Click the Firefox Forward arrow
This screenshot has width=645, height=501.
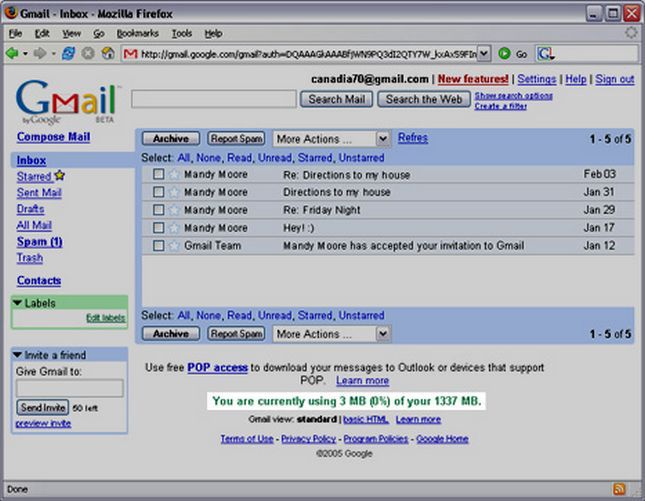click(39, 53)
